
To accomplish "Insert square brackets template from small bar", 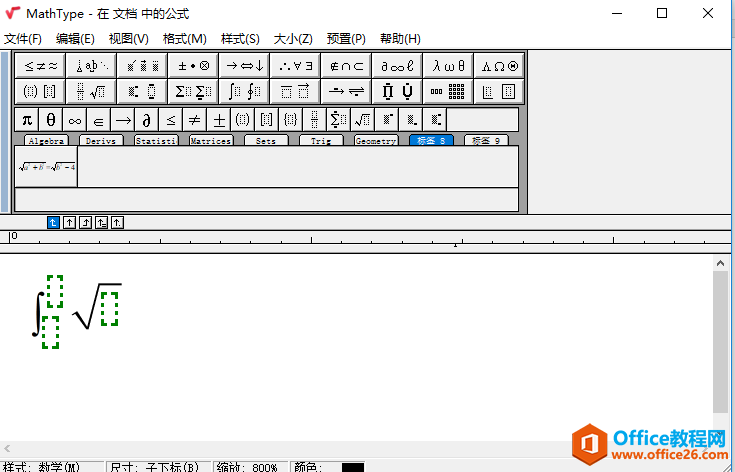I will (x=266, y=120).
